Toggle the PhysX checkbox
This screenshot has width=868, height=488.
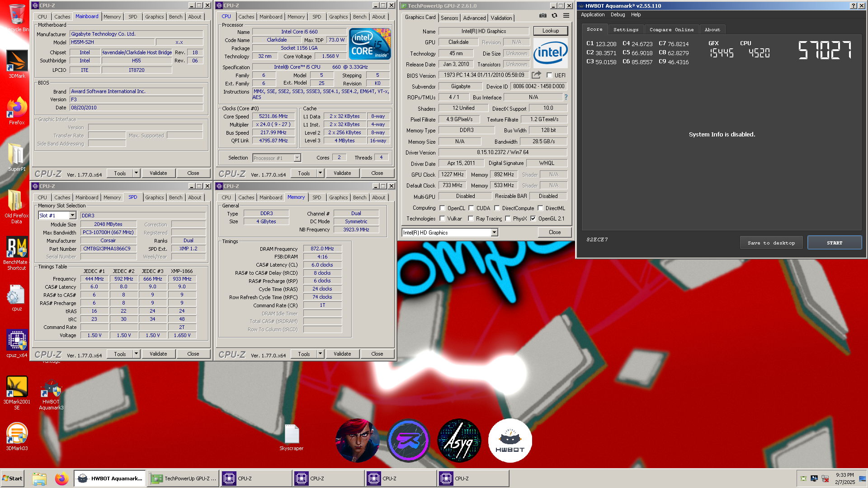pos(508,219)
